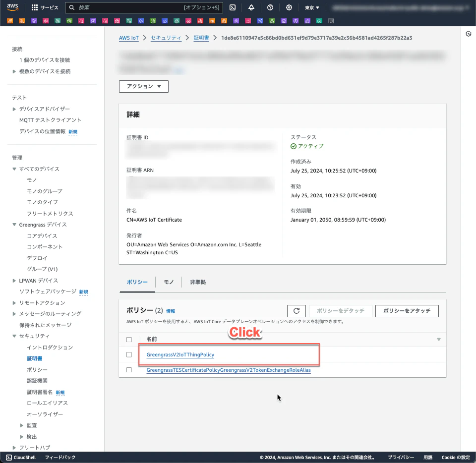Open 1 個のデバイスを接続 in sidebar
The image size is (476, 463).
(45, 60)
